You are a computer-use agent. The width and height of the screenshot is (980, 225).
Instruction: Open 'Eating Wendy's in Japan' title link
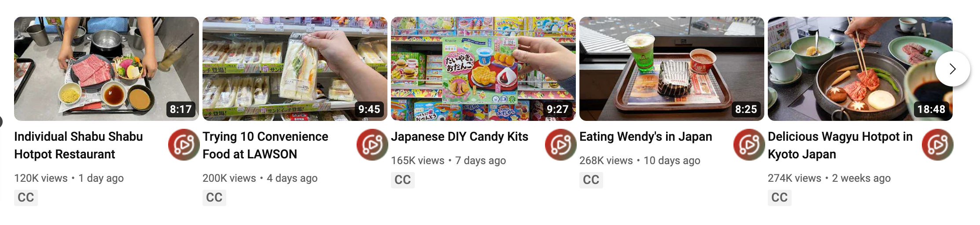click(646, 137)
